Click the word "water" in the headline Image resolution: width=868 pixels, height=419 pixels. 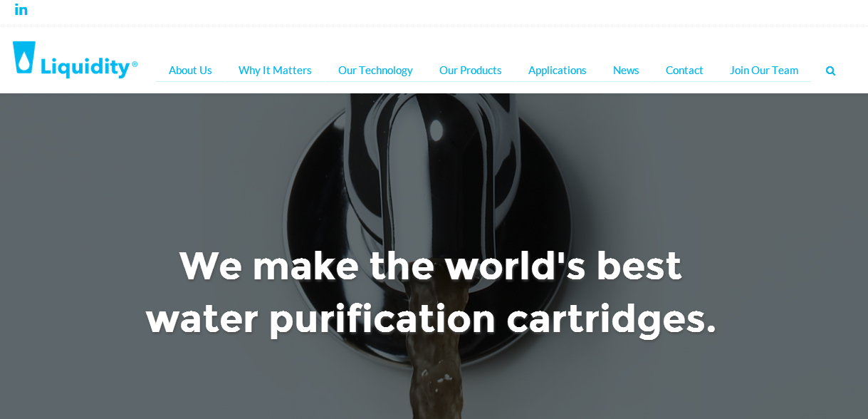coord(202,319)
